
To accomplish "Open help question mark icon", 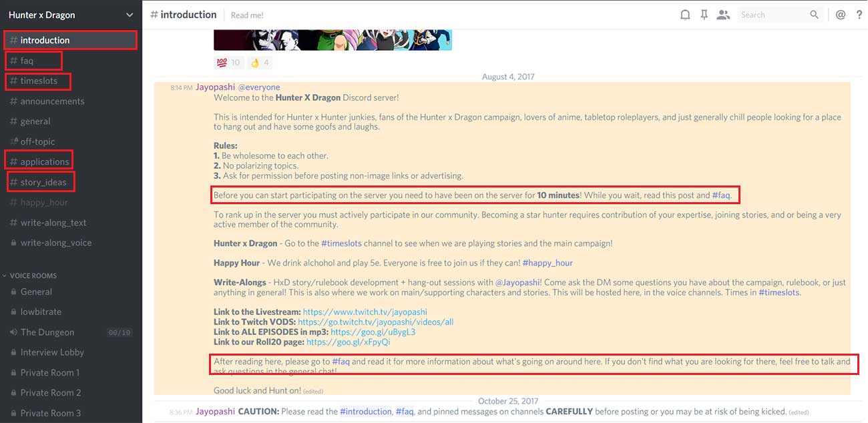I will pyautogui.click(x=859, y=15).
